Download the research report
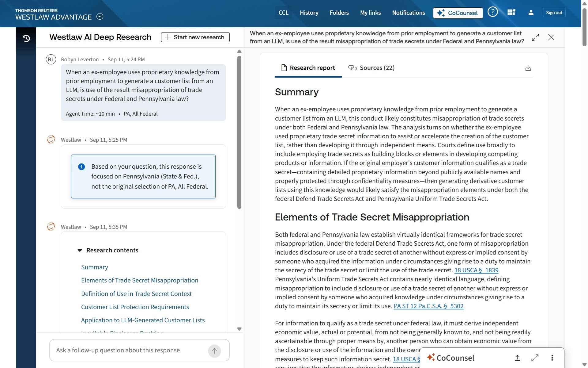 click(528, 68)
